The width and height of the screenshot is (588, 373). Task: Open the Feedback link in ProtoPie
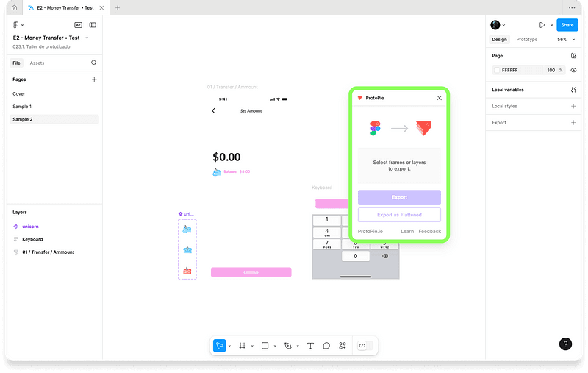430,232
